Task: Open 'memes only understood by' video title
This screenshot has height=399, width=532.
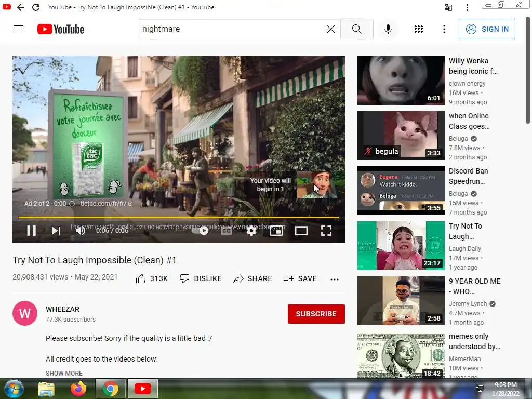Action: 474,341
